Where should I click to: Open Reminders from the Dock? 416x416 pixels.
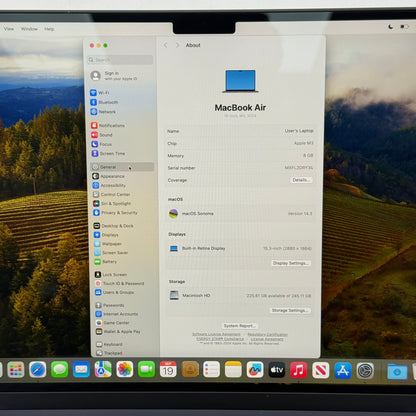click(x=211, y=369)
